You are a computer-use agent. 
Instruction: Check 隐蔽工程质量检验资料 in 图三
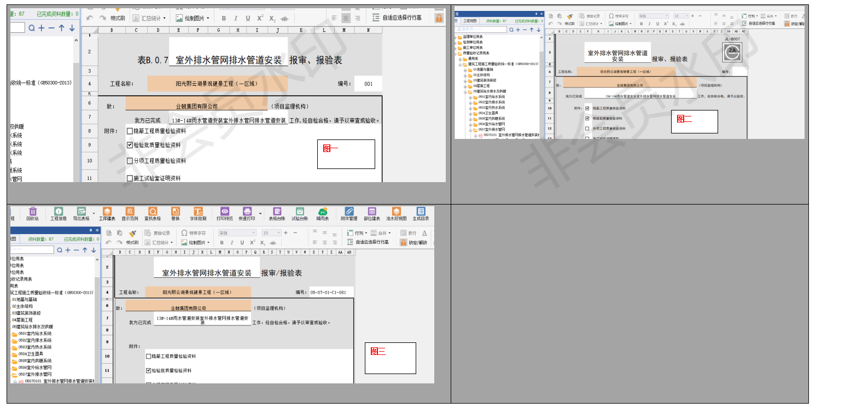coord(148,357)
